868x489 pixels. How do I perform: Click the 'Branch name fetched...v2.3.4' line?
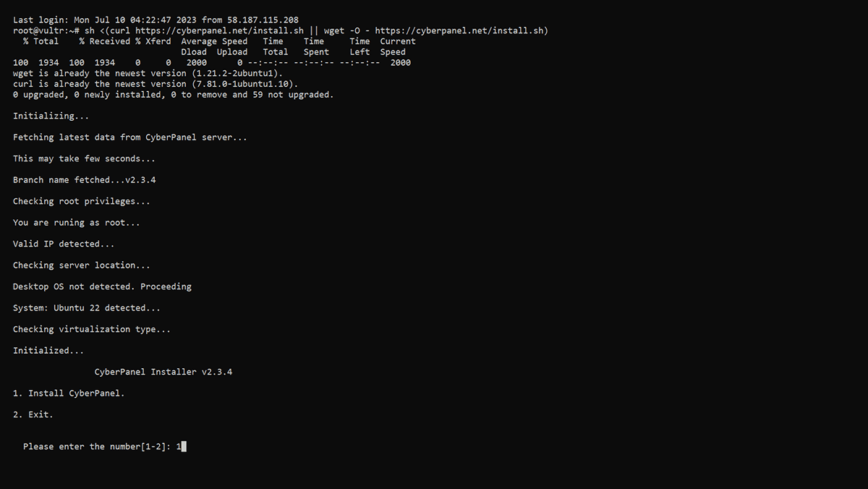click(85, 179)
